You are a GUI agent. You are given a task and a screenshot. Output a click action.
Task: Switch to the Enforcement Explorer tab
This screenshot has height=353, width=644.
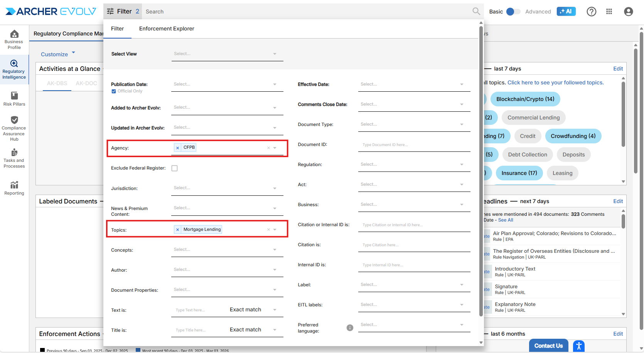point(167,29)
